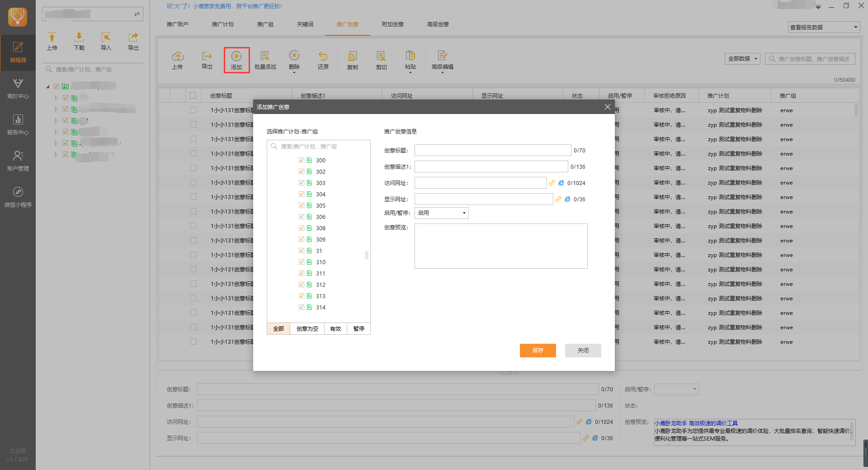Select the 创意为空 filter button

coord(307,329)
